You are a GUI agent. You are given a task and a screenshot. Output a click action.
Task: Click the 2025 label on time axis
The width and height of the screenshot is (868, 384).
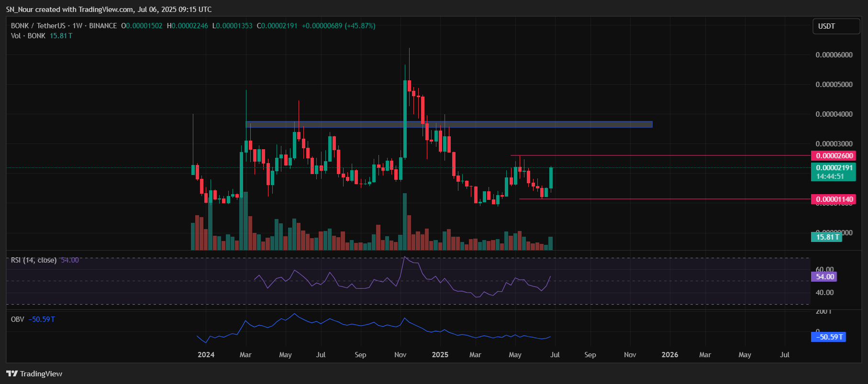pos(440,355)
